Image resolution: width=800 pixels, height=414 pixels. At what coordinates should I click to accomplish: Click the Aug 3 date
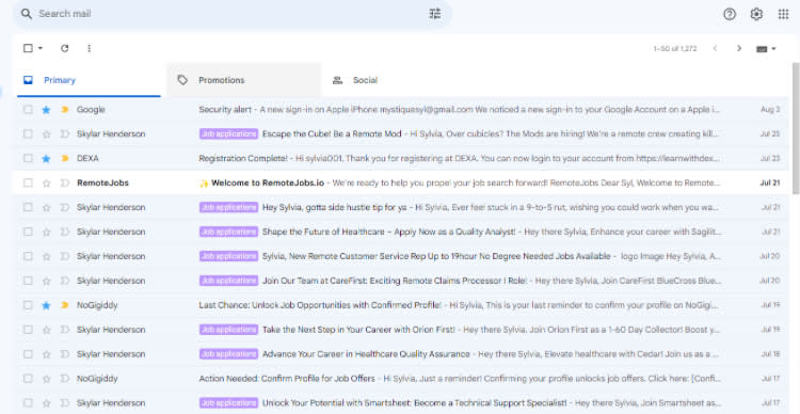pos(770,109)
